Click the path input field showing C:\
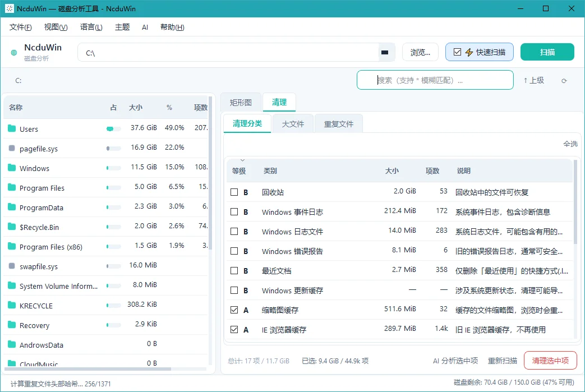 [x=228, y=53]
